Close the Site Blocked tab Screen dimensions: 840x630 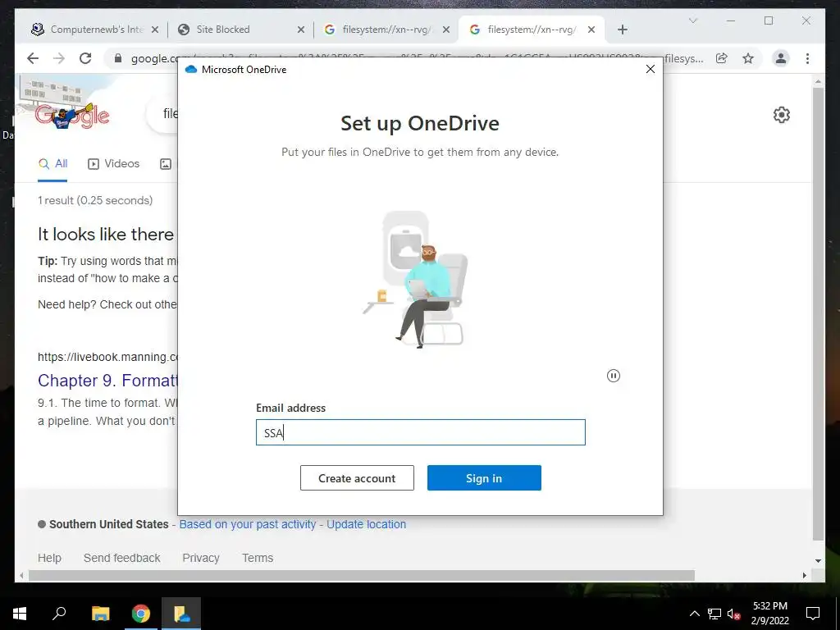(301, 30)
